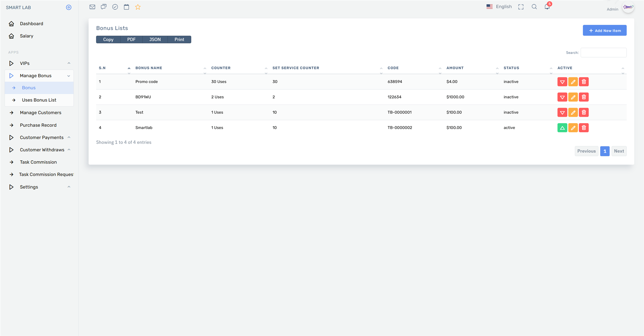Toggle sidebar collapse circle icon next to SMART LAB
Image resolution: width=644 pixels, height=336 pixels.
tap(69, 7)
